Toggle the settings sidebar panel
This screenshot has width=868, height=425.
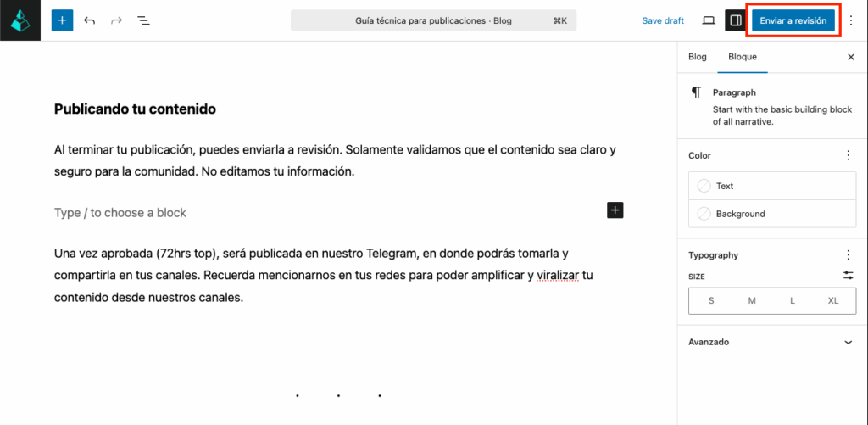point(735,20)
